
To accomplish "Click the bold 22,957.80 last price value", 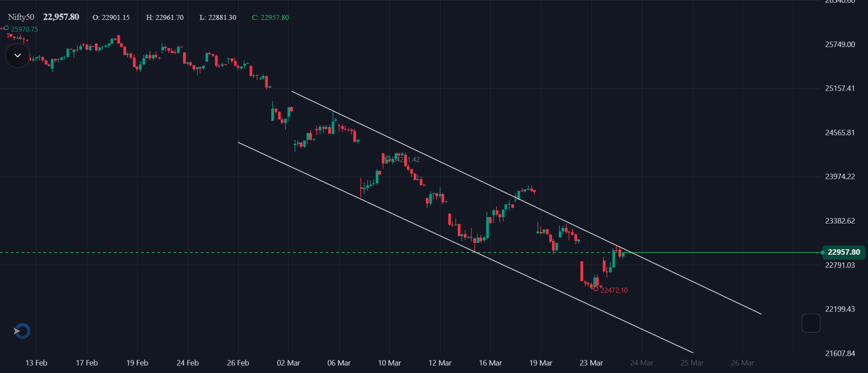I will (61, 17).
